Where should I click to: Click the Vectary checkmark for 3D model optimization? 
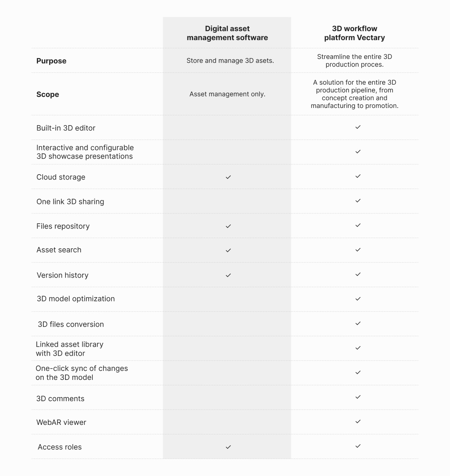pos(358,299)
